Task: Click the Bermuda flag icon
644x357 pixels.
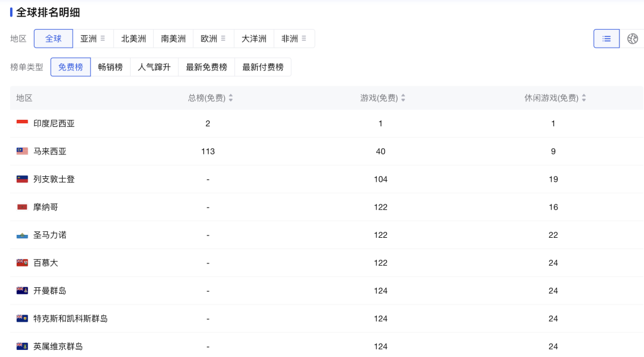Action: (x=22, y=263)
